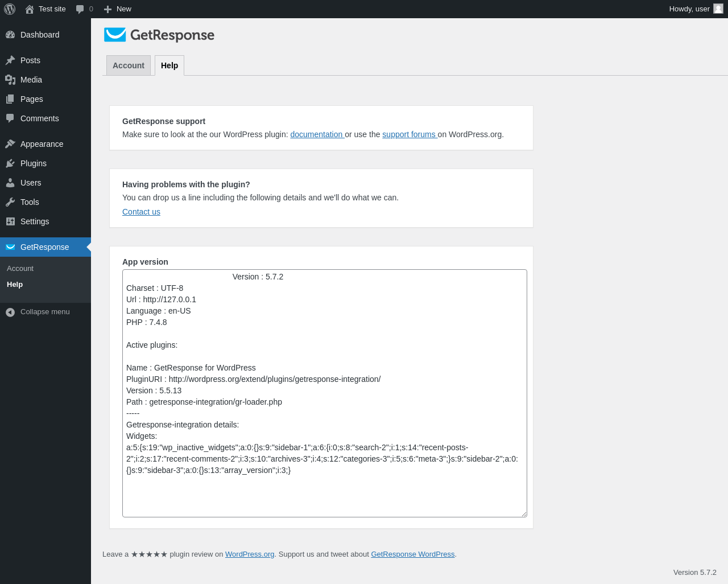This screenshot has width=728, height=584.
Task: Click the Contact us link
Action: (x=141, y=212)
